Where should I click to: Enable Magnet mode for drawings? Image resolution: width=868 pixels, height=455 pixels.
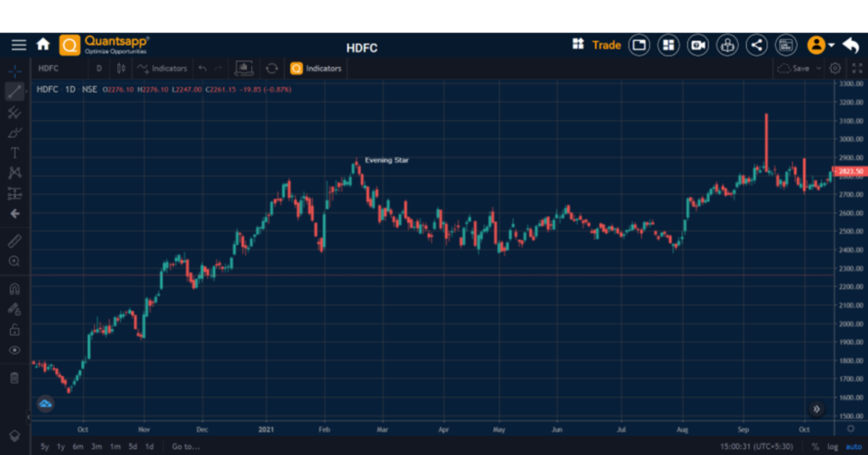tap(15, 289)
